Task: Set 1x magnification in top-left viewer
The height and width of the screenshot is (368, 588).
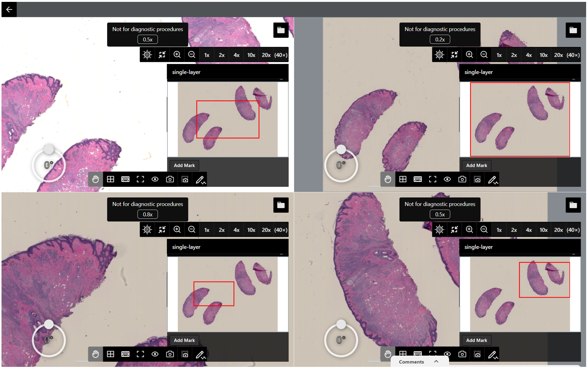Action: tap(207, 55)
